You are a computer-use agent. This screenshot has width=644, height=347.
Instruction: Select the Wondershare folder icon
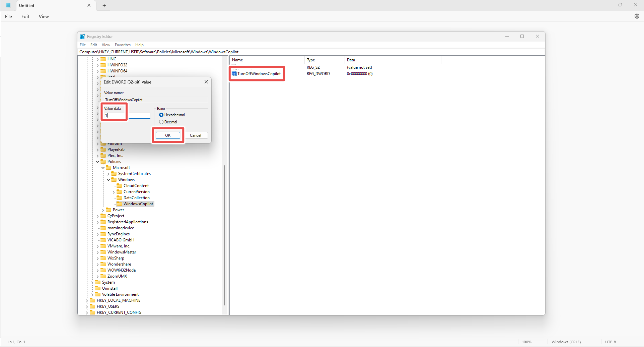coord(103,264)
